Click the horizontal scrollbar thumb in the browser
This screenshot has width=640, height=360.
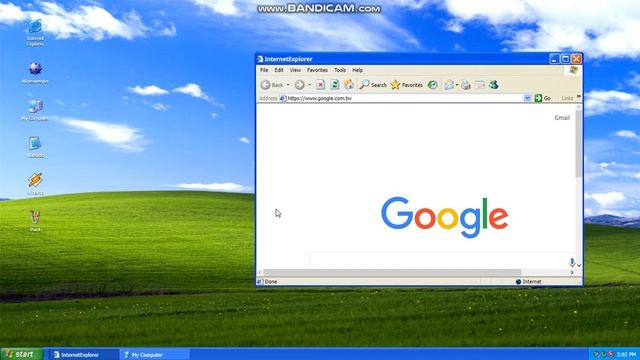pos(392,272)
